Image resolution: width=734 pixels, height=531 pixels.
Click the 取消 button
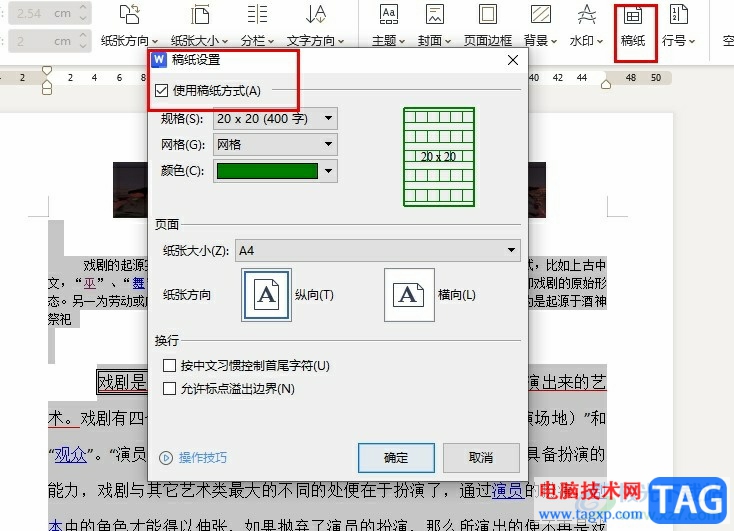pyautogui.click(x=481, y=457)
